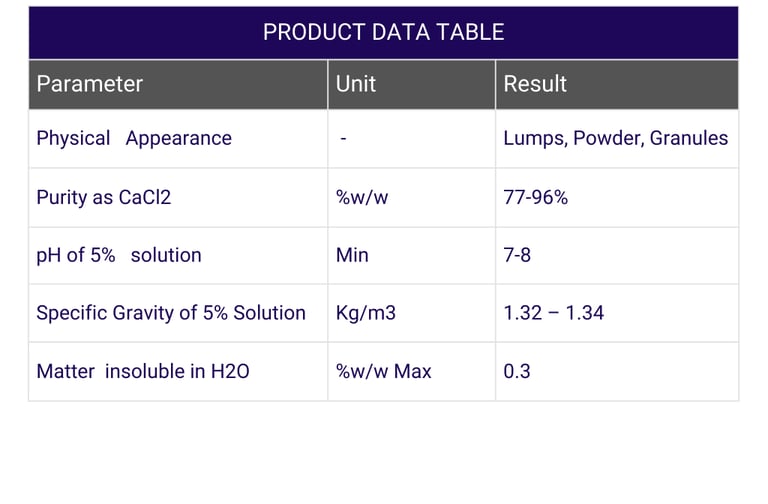Screen dimensions: 768x504
Task: Click the 77-96% result value
Action: click(535, 197)
